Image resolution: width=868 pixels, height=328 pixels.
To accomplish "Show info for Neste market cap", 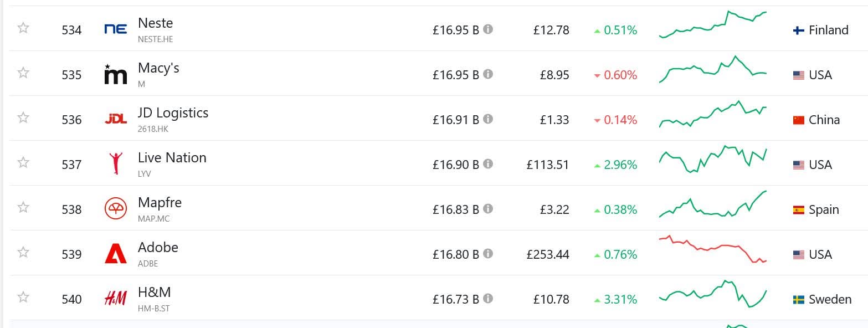I will pyautogui.click(x=487, y=29).
